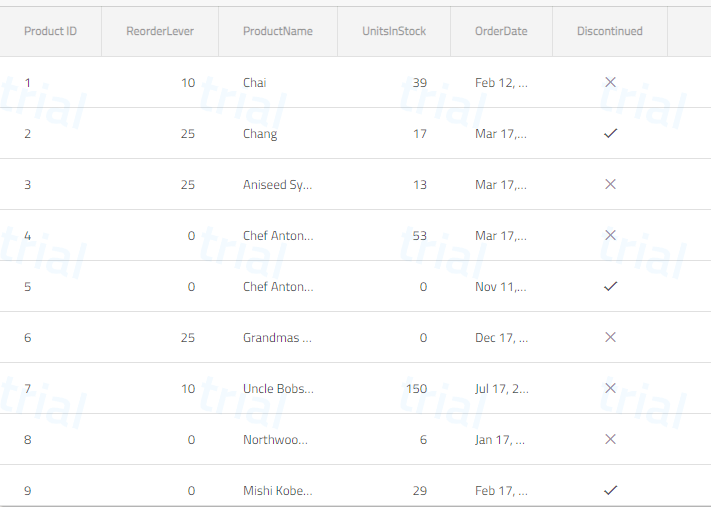711x507 pixels.
Task: Click Discontinued checkmark for Mishi Kobe... row
Action: click(610, 490)
